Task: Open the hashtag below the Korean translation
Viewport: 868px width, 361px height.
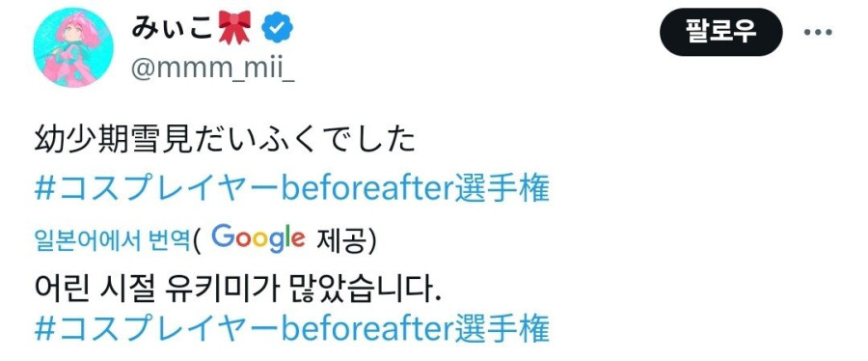Action: click(291, 329)
